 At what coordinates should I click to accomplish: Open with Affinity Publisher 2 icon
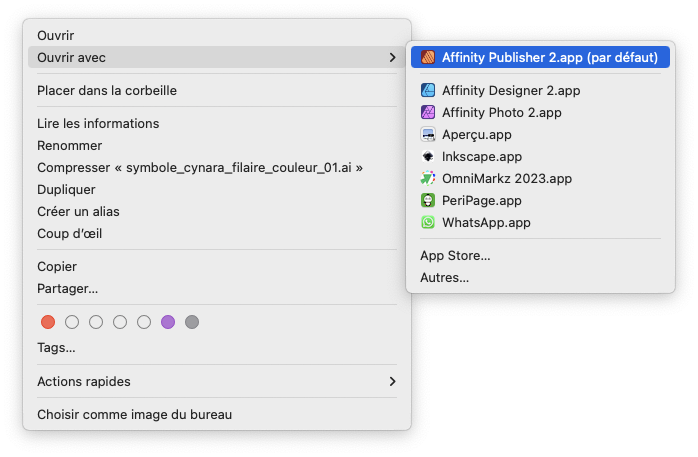point(428,57)
